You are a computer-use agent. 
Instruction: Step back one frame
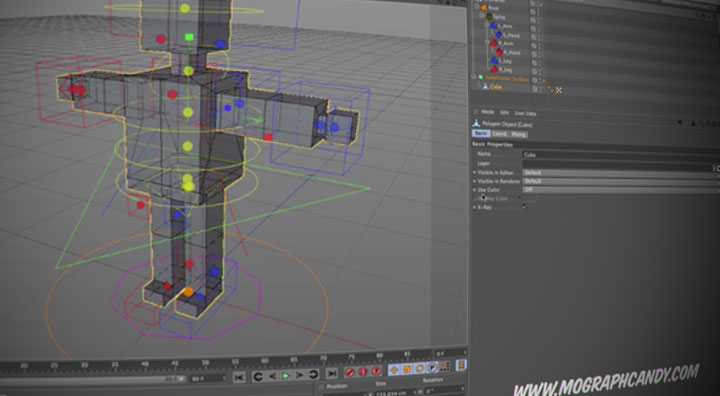tap(272, 376)
